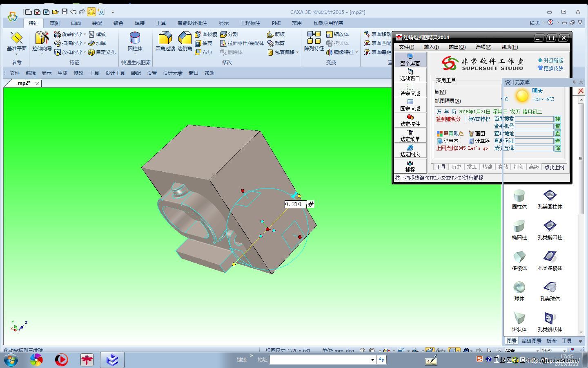Choose 活动窗口 capture mode in snapshot tool

(x=410, y=75)
